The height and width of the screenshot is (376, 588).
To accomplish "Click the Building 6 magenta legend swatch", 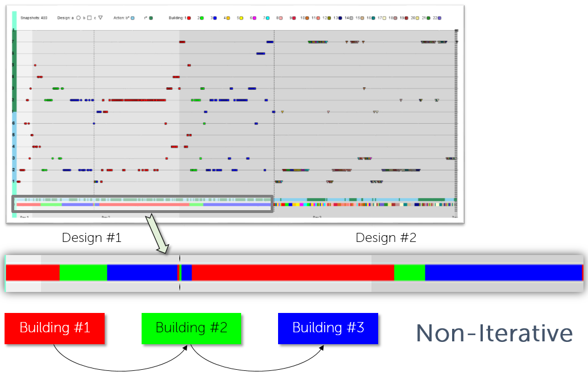I will point(255,18).
